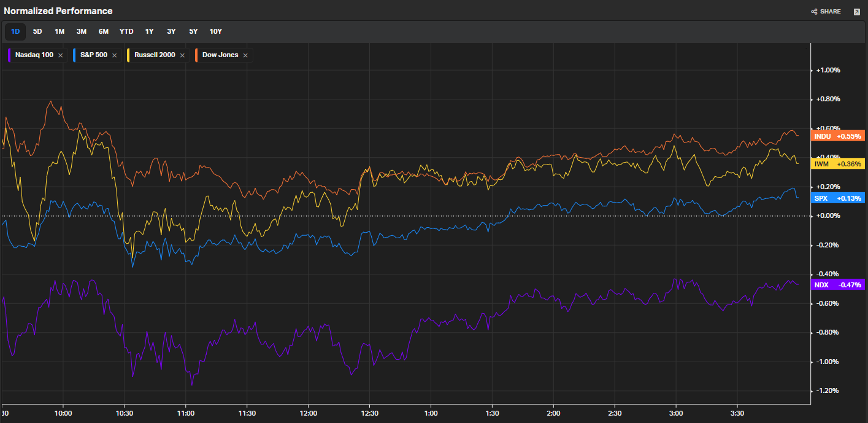
Task: Click the share icon in top right
Action: pyautogui.click(x=814, y=12)
